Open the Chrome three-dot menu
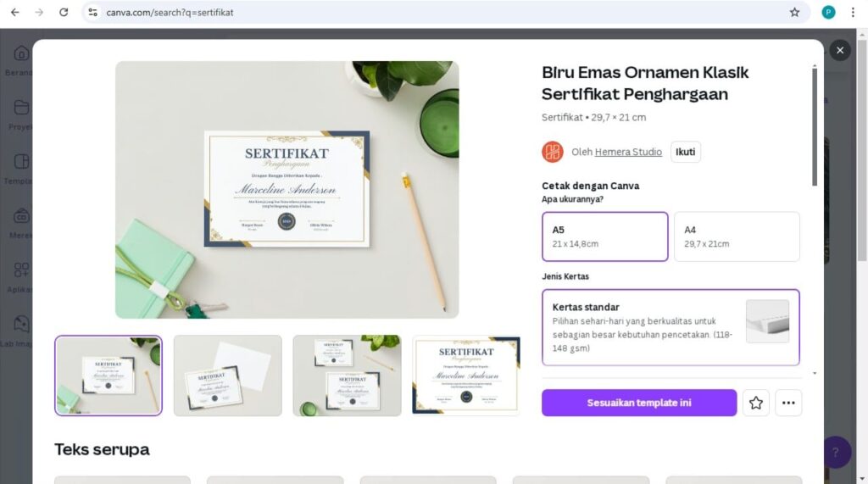This screenshot has width=868, height=484. tap(853, 12)
